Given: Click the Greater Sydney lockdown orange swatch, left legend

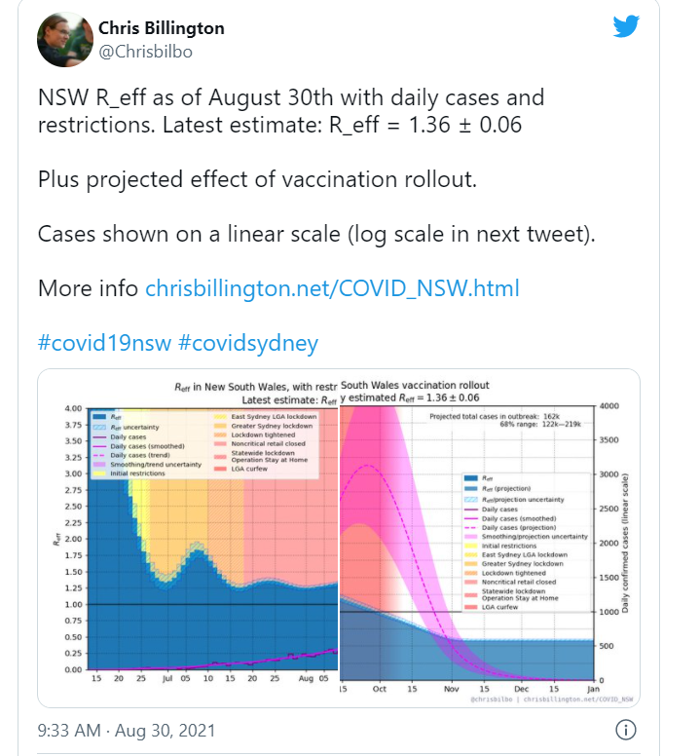Looking at the screenshot, I should click(220, 426).
